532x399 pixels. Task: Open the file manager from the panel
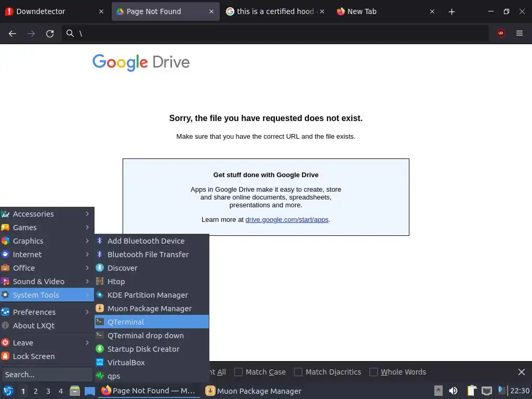pos(75,391)
